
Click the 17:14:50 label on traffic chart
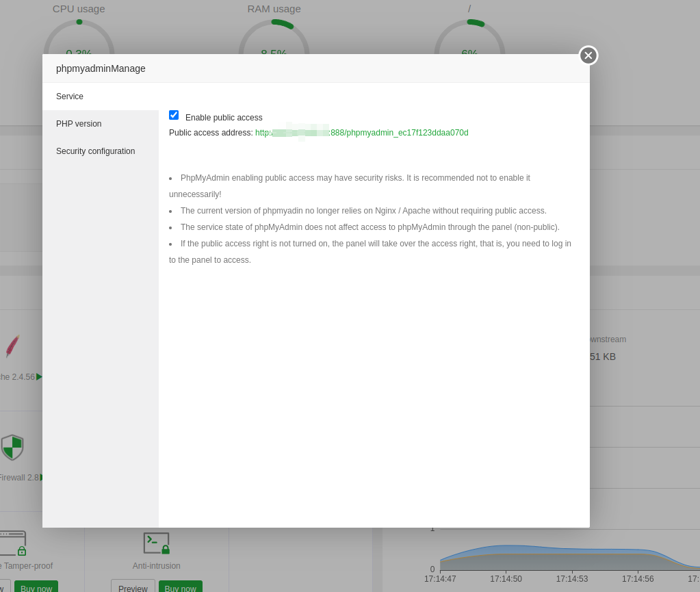click(506, 578)
